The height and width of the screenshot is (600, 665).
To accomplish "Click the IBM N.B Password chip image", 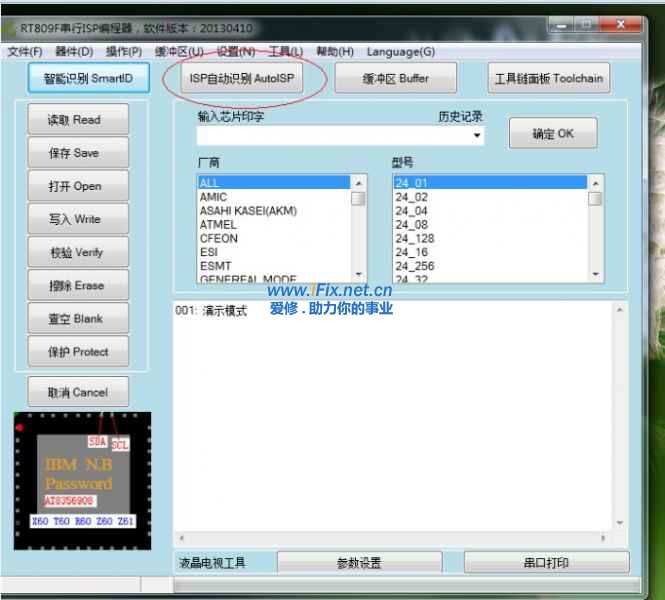I will pos(82,480).
